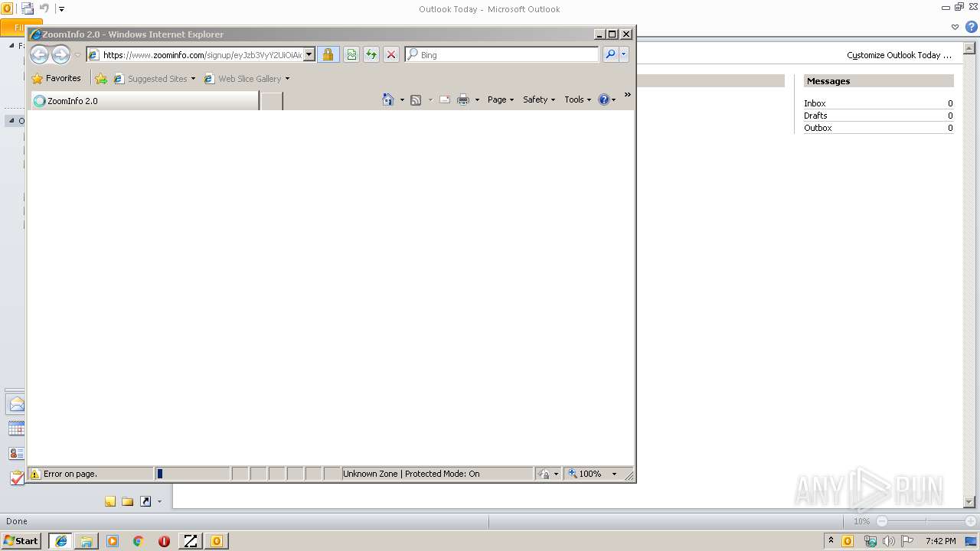Expand the Print options dropdown arrow
Viewport: 980px width, 551px height.
[x=477, y=100]
